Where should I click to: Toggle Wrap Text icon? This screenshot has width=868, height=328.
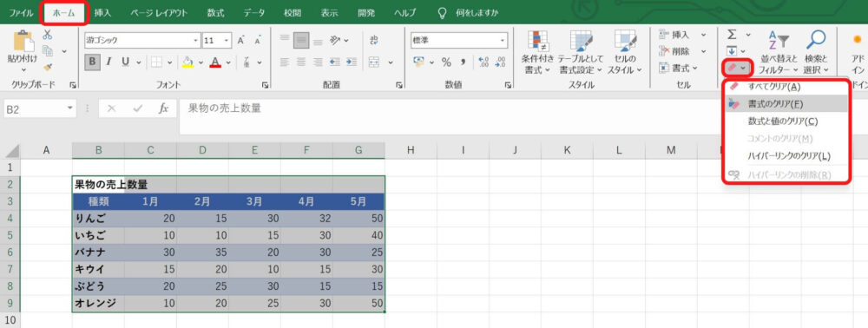[373, 40]
